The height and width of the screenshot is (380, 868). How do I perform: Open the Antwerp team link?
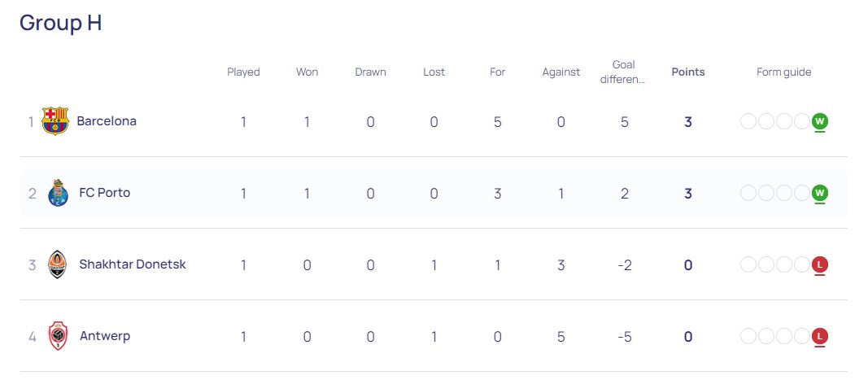click(105, 336)
